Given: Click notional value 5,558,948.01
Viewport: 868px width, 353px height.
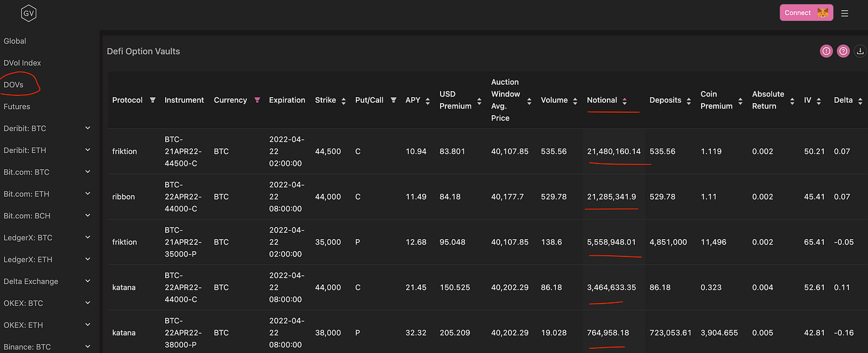Looking at the screenshot, I should coord(612,242).
